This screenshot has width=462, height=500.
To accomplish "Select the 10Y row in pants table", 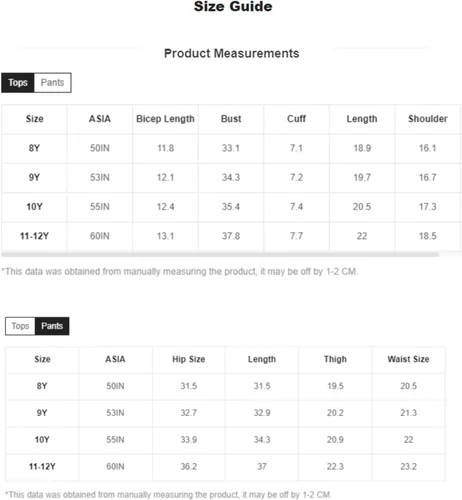I will [225, 440].
